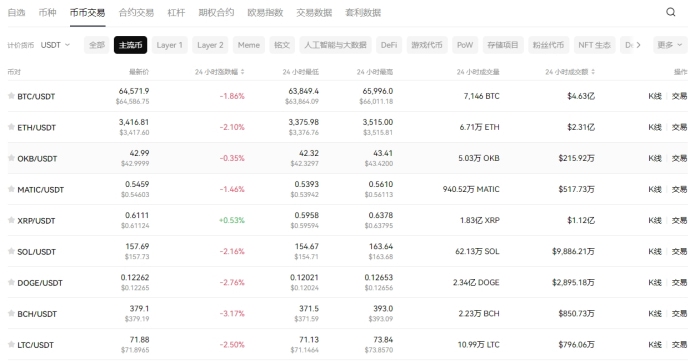This screenshot has width=700, height=364.
Task: Toggle favorite star for ETH/USDT
Action: point(11,127)
